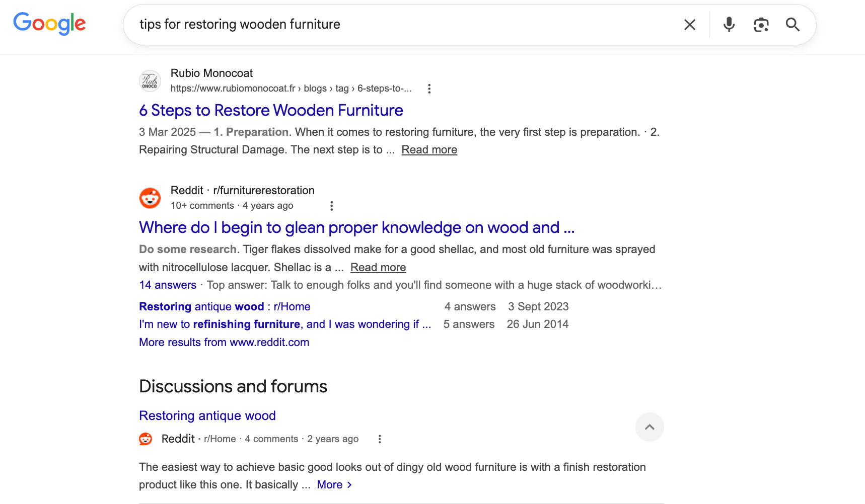Click the scroll-to-top chevron button
The height and width of the screenshot is (504, 865).
pos(650,427)
